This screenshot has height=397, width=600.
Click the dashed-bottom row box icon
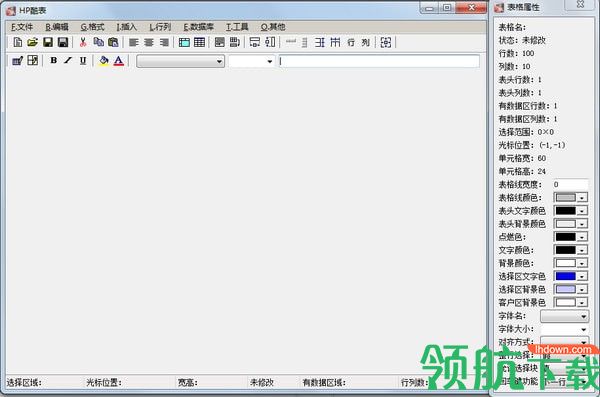pos(254,42)
